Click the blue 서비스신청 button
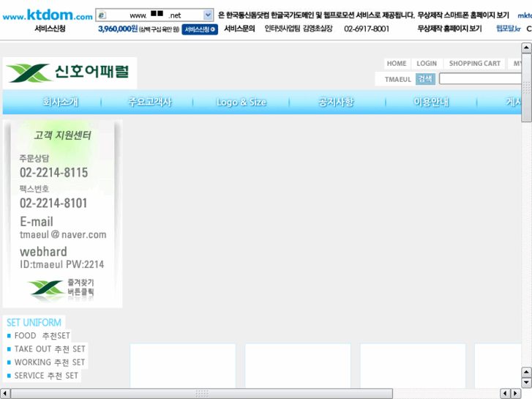532x399 pixels. [x=200, y=29]
